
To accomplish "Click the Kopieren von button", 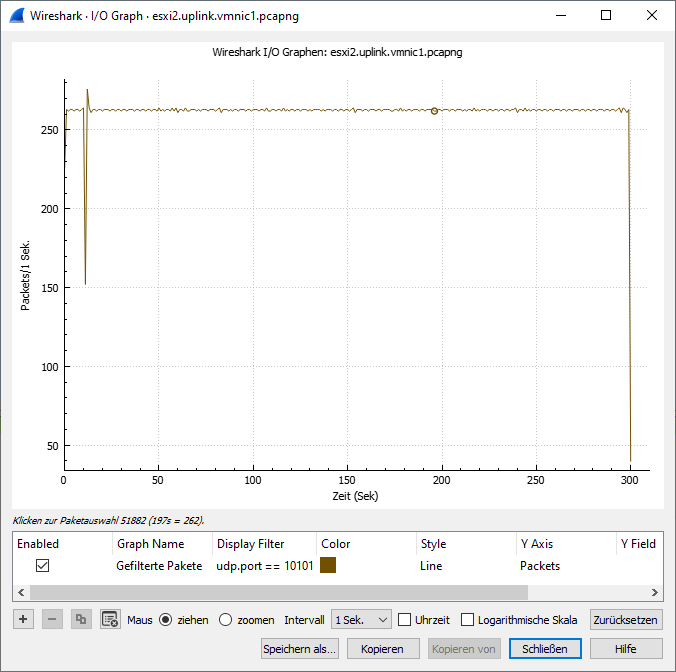I will (x=464, y=649).
